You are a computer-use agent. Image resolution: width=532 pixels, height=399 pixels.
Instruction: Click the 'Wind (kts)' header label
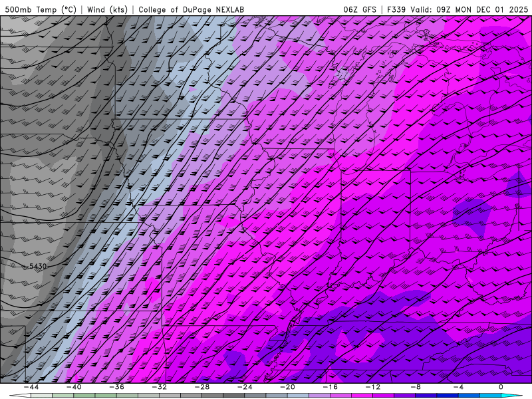point(107,9)
